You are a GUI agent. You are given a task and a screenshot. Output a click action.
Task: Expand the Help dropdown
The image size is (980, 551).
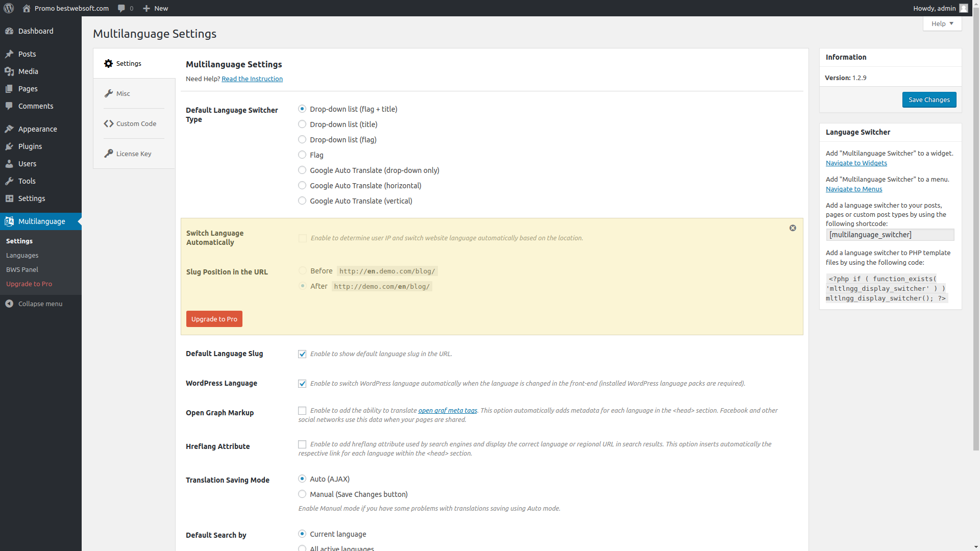[942, 23]
